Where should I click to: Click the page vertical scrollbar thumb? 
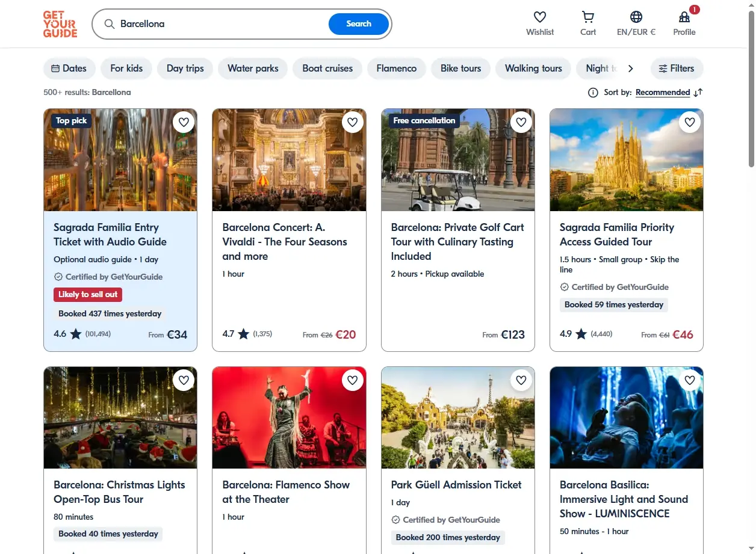[x=751, y=89]
